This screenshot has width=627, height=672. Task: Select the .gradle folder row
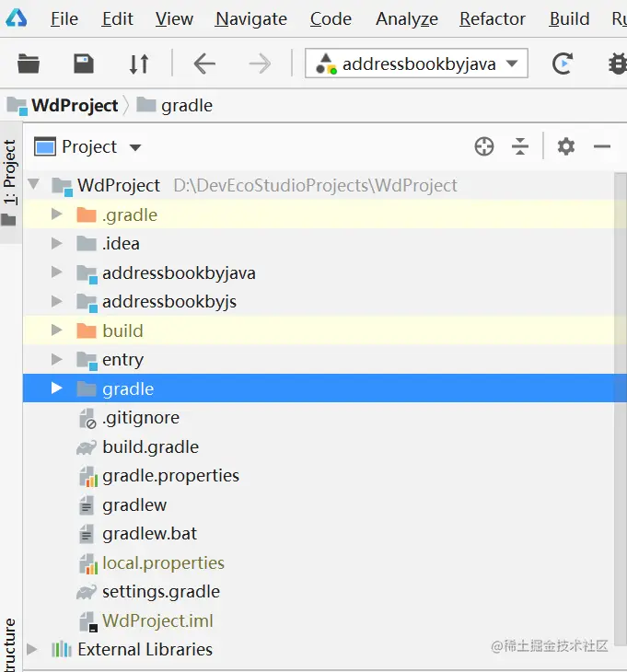click(x=319, y=214)
